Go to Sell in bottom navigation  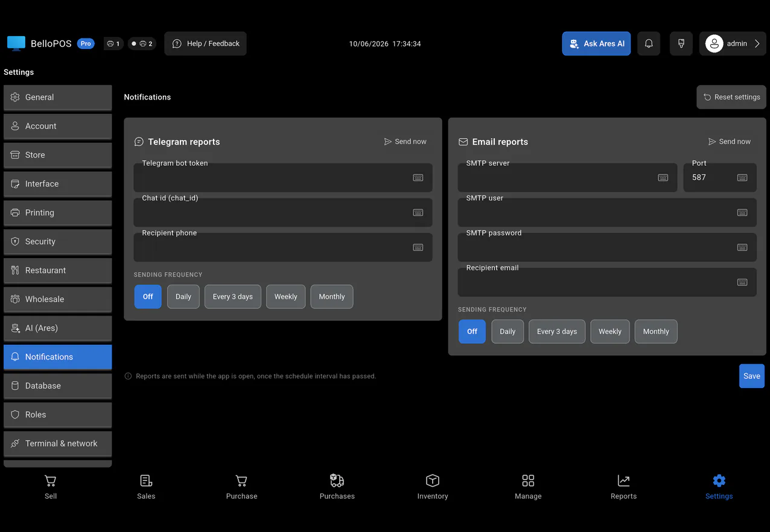[x=51, y=487]
